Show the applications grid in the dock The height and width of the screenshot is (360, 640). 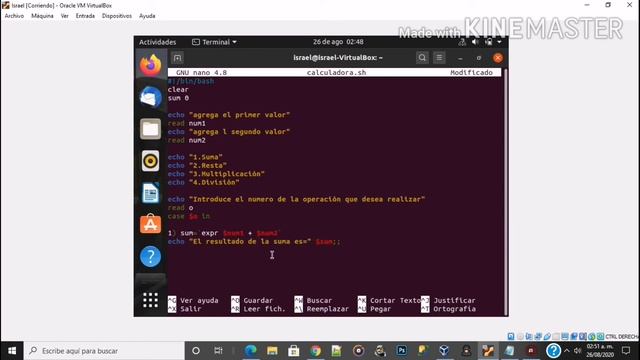tap(150, 300)
